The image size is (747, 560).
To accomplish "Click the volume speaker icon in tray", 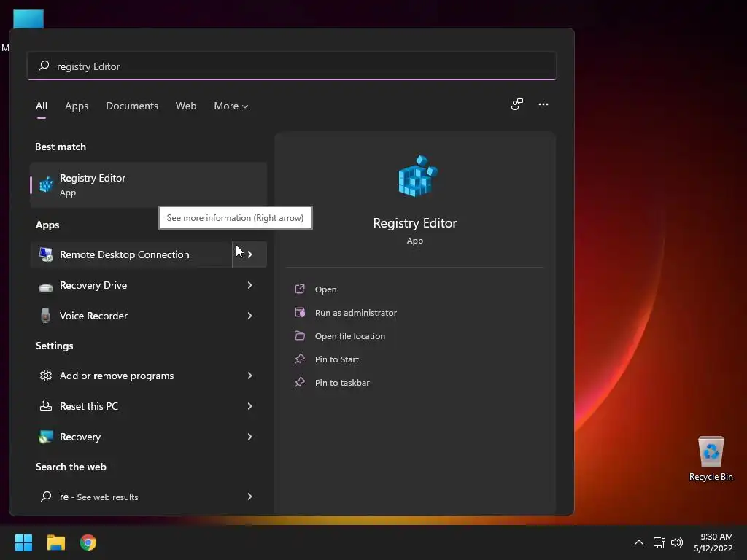I will pos(676,542).
